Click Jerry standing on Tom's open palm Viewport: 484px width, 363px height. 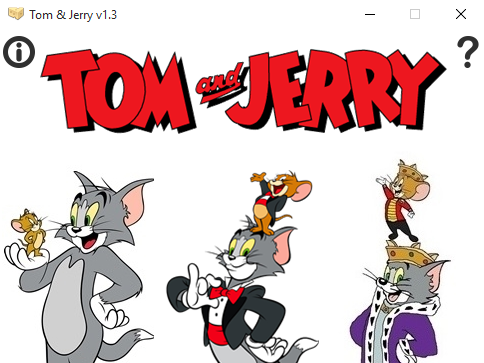click(29, 233)
